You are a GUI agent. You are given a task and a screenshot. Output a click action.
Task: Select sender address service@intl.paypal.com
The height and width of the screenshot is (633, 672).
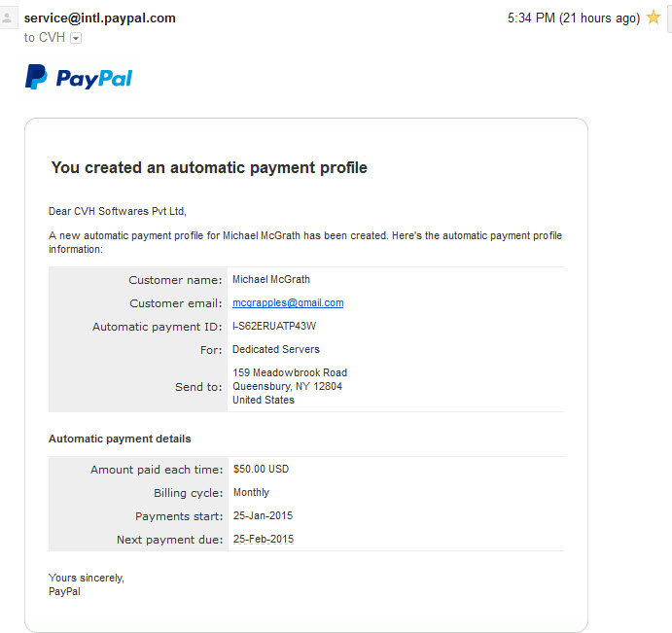(100, 18)
